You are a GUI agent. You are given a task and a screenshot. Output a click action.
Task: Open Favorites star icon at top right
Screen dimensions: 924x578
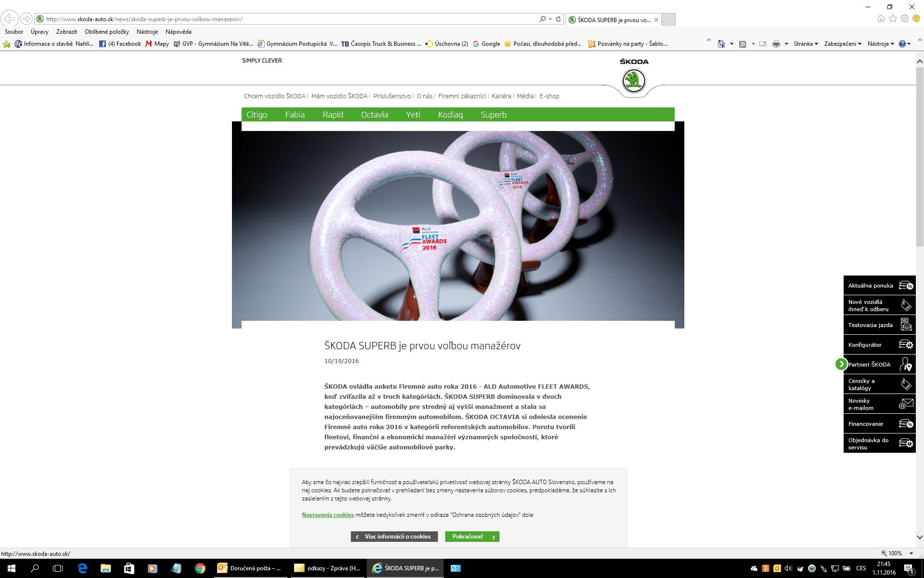pos(893,19)
